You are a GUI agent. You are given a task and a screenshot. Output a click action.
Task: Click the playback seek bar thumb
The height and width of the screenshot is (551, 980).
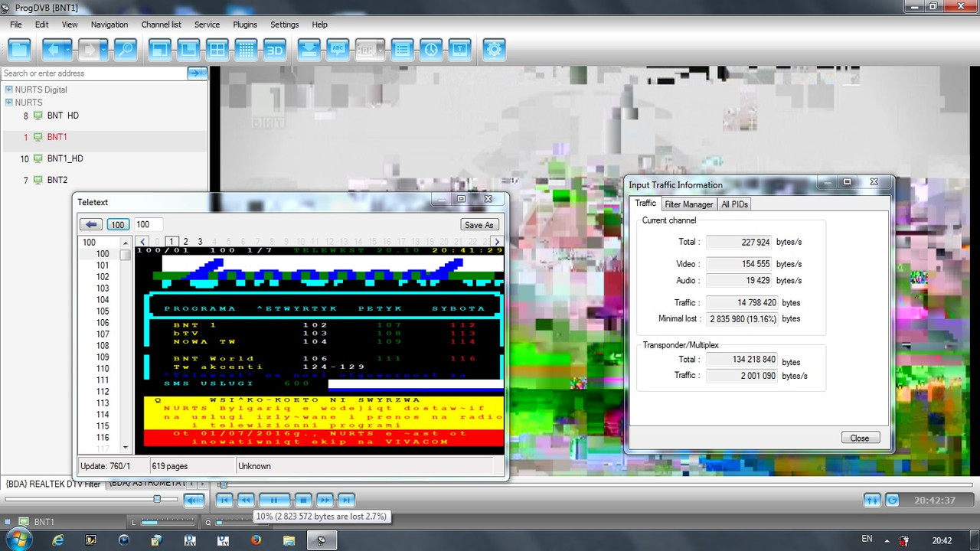[x=223, y=484]
